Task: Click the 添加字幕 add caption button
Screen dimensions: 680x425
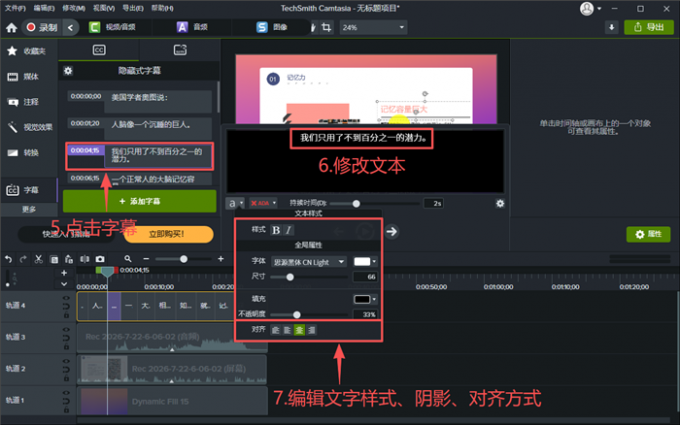Action: click(140, 201)
